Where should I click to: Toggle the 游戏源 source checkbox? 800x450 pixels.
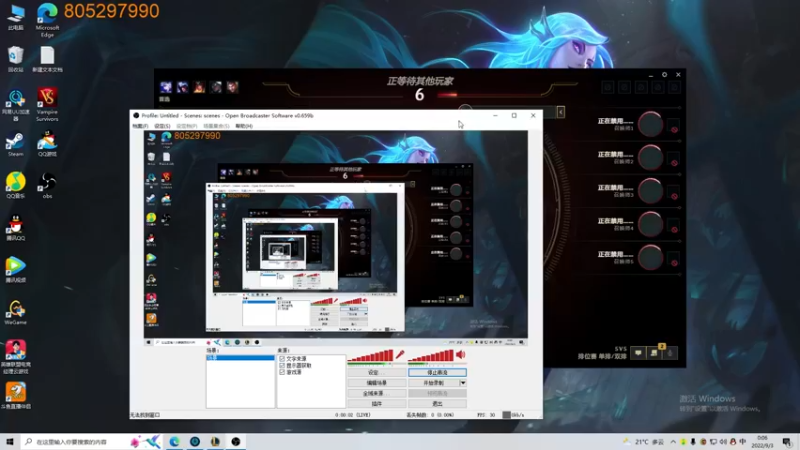(282, 372)
